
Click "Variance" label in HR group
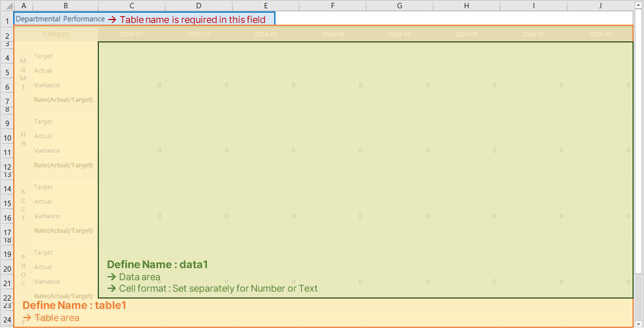pyautogui.click(x=47, y=150)
